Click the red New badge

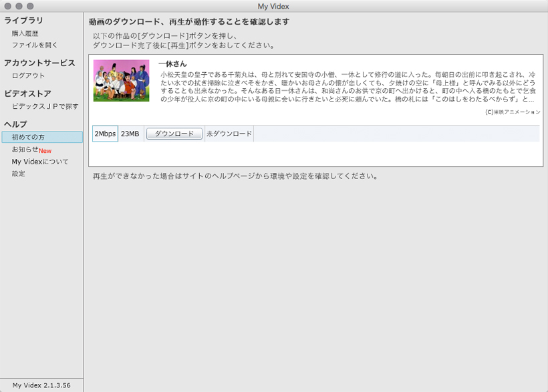click(45, 151)
